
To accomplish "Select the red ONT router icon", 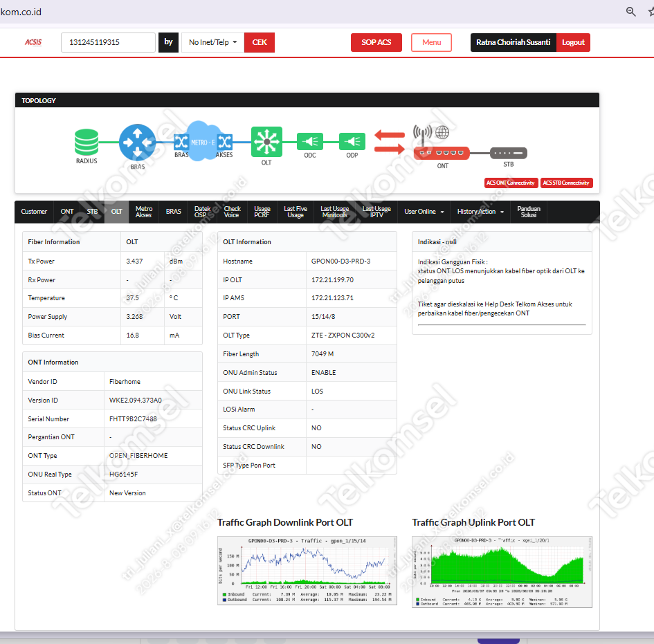I will (x=442, y=153).
